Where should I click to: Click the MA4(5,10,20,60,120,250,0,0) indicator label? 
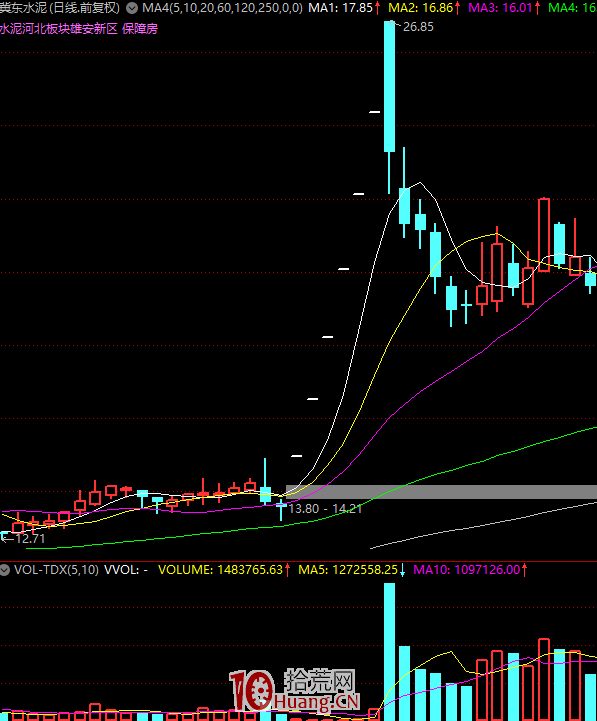[222, 8]
